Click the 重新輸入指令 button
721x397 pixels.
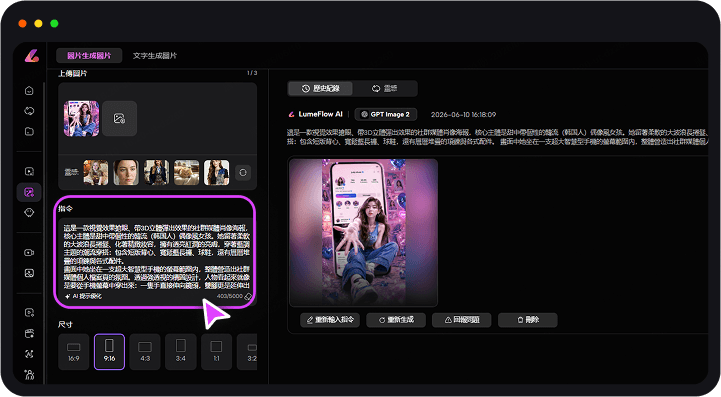click(x=330, y=320)
